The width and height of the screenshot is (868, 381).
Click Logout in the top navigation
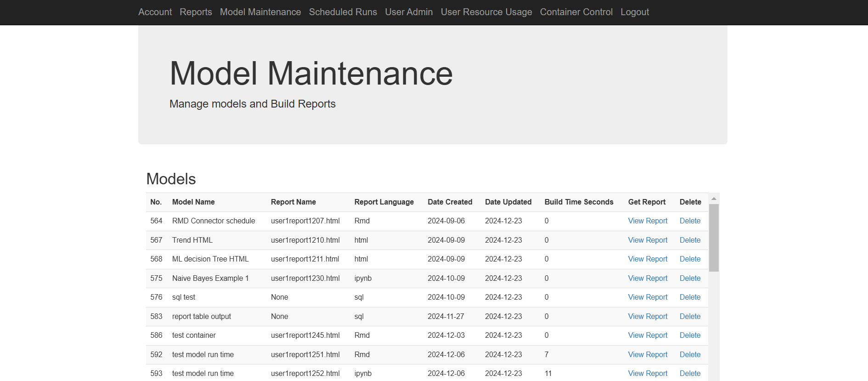point(634,12)
